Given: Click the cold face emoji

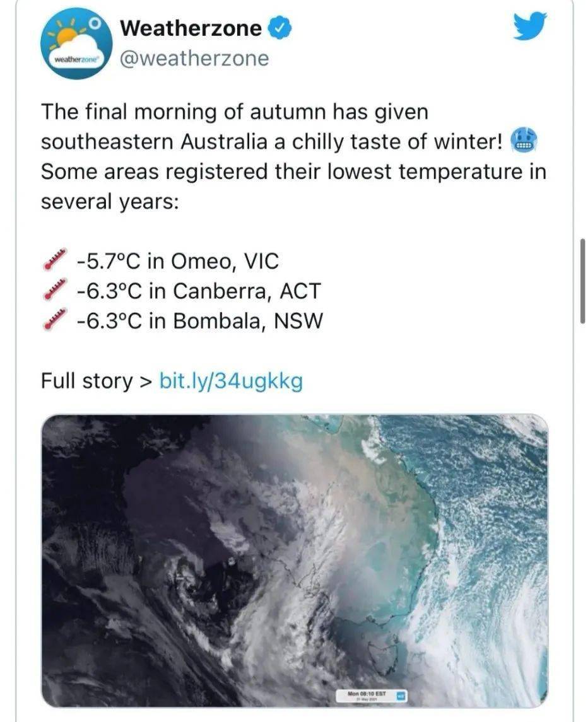Looking at the screenshot, I should [522, 140].
